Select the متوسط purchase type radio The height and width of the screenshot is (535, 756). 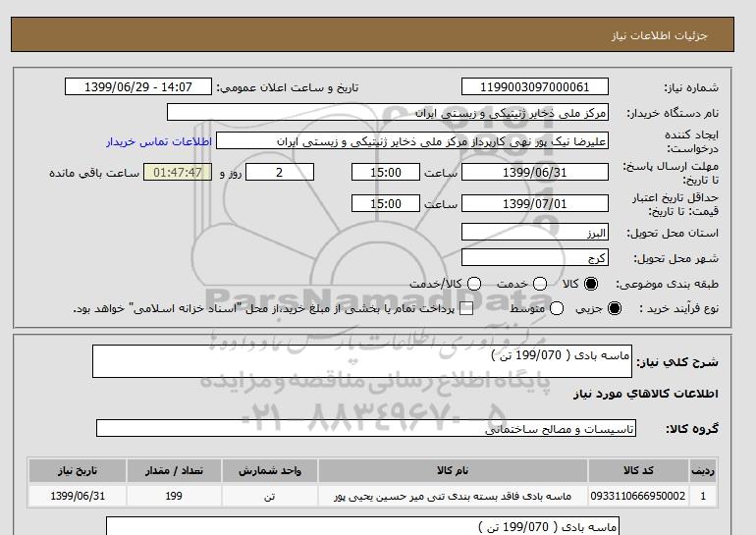(557, 308)
